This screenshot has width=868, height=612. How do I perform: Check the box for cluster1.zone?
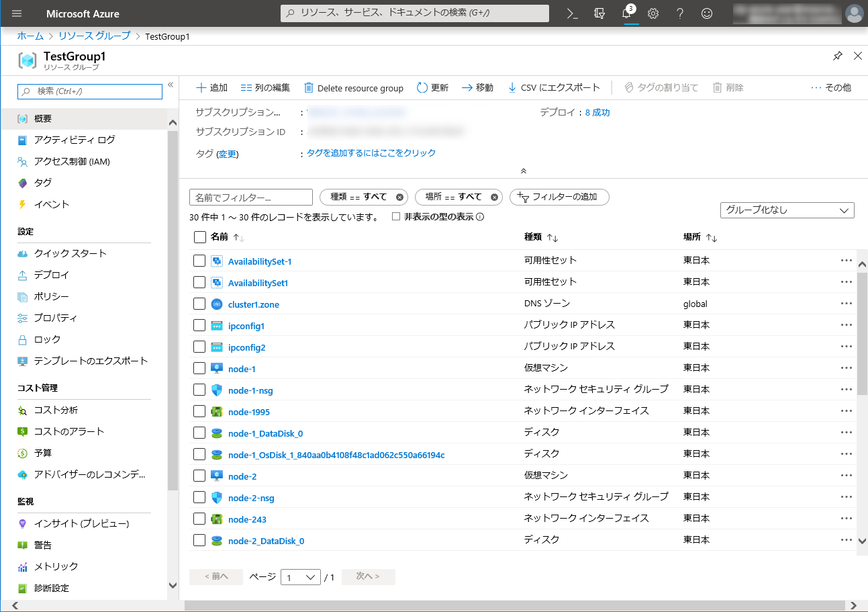[x=199, y=304]
